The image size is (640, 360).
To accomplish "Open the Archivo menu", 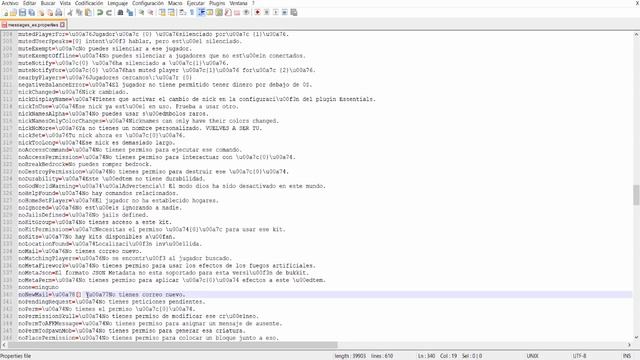I will [10, 3].
